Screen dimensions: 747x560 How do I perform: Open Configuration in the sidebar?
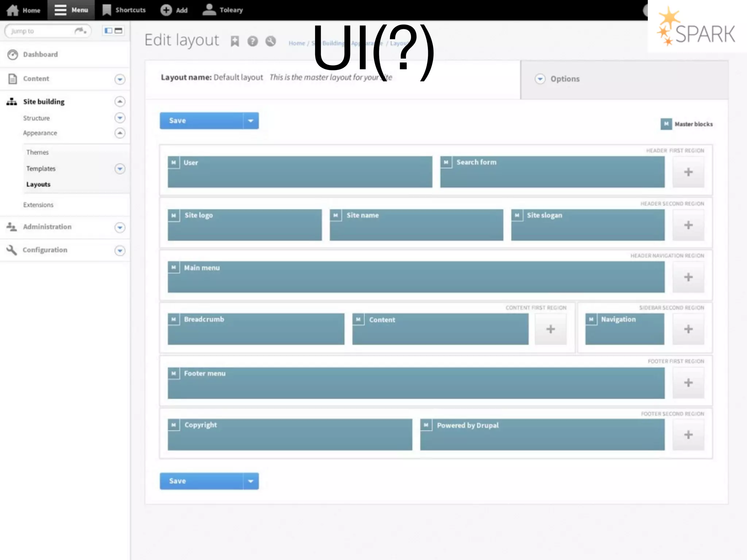(x=45, y=250)
